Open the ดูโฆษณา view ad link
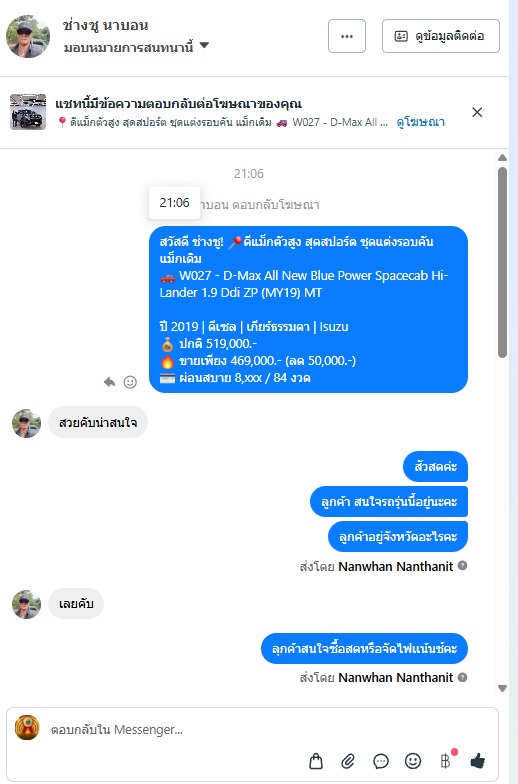This screenshot has width=518, height=784. pos(420,122)
